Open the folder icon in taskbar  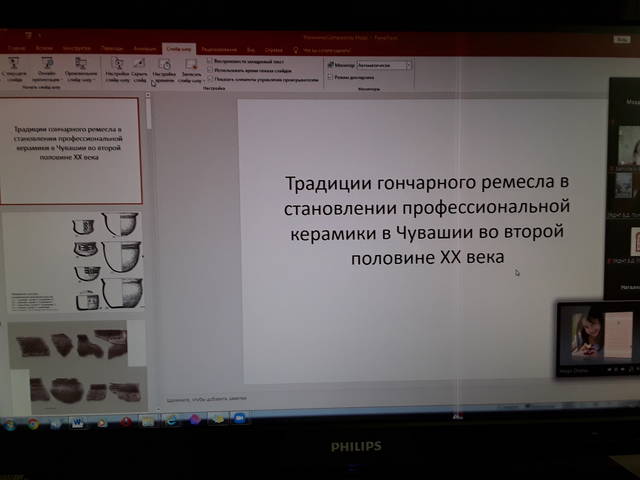click(x=148, y=421)
